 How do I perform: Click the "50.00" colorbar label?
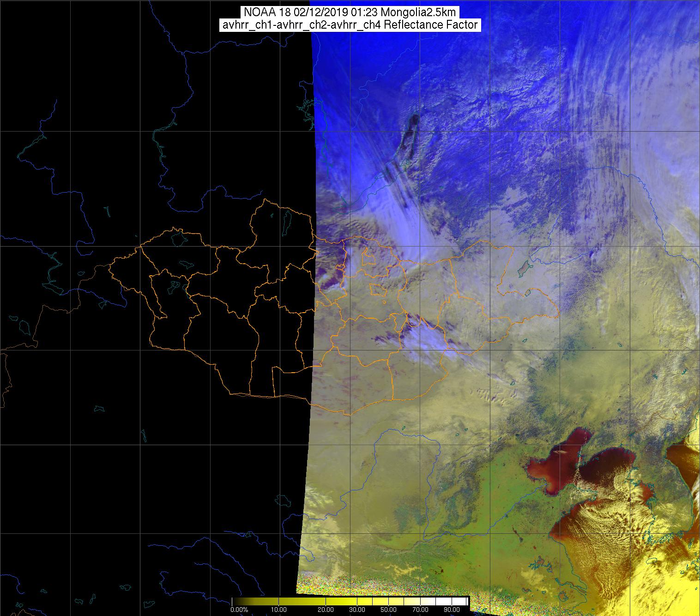point(389,610)
